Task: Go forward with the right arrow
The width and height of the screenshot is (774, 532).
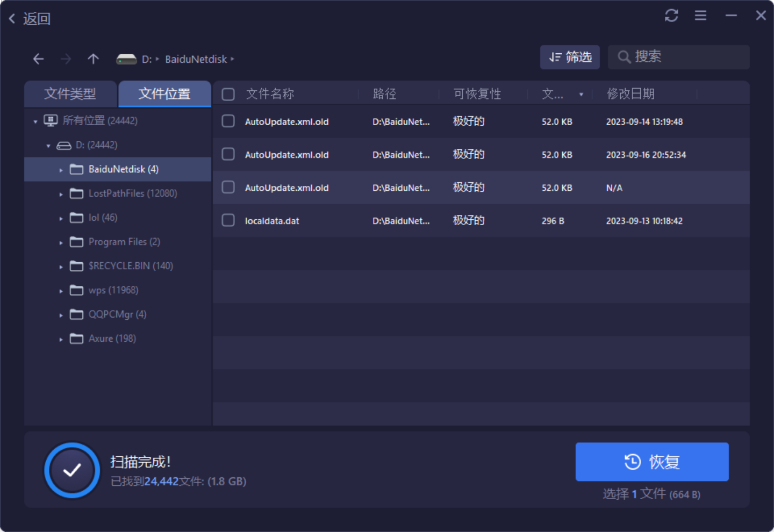Action: point(66,59)
